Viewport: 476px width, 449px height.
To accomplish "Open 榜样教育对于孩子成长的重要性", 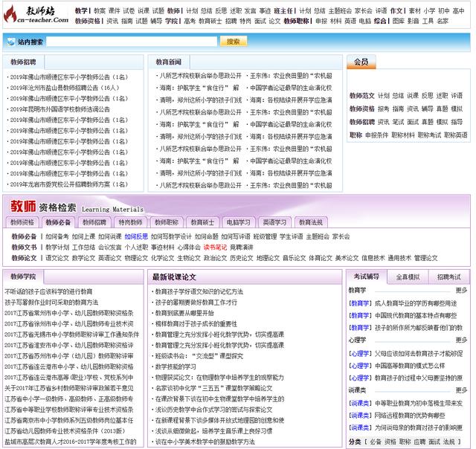I will click(196, 323).
